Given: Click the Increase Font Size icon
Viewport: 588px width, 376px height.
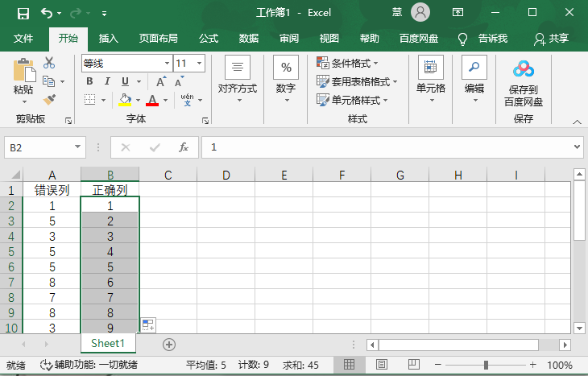Looking at the screenshot, I should pyautogui.click(x=161, y=81).
